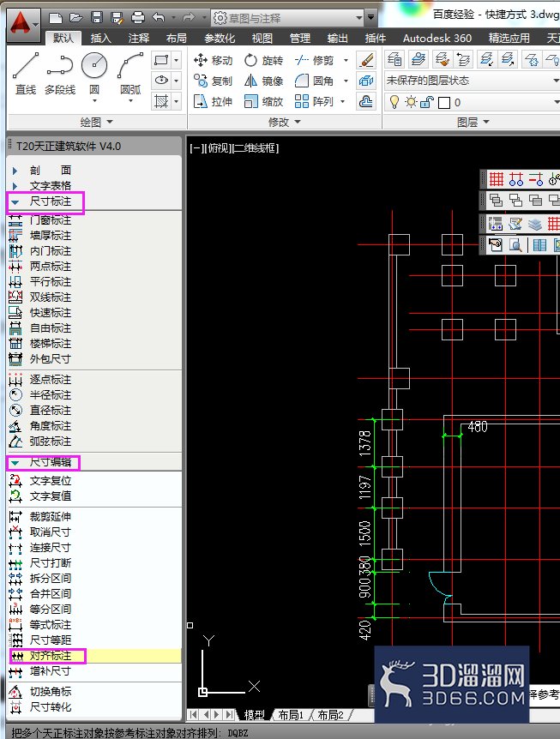
Task: Open the 插入 ribbon tab
Action: (101, 38)
